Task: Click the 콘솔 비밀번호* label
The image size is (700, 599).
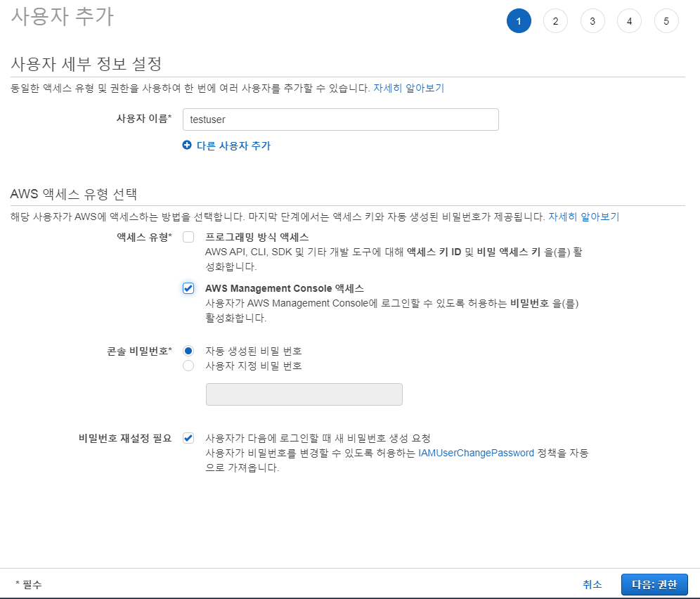Action: point(139,351)
